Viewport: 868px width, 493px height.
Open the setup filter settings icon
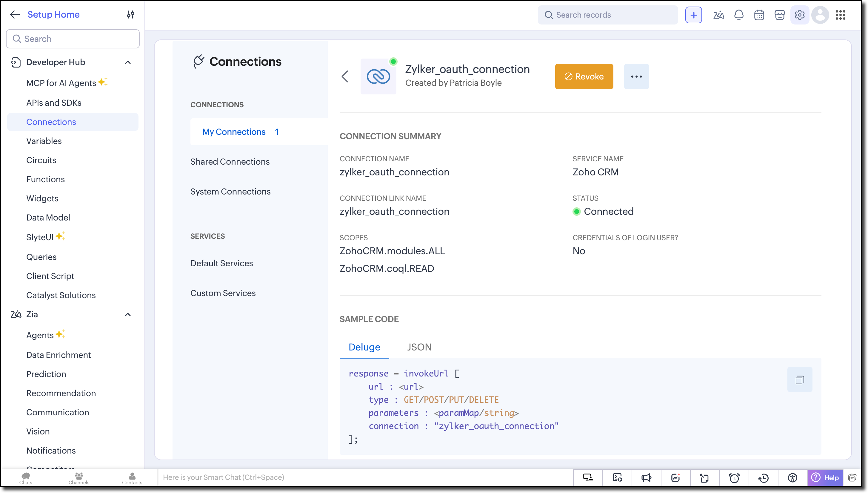(130, 15)
